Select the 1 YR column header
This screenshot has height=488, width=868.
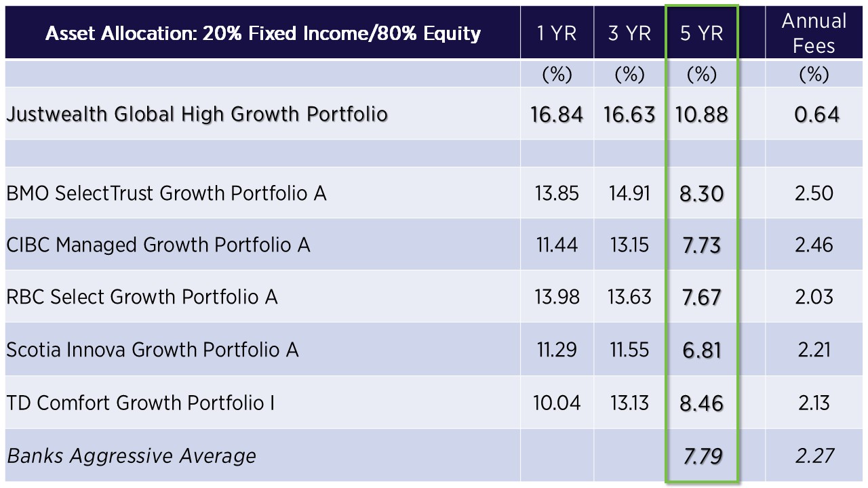point(557,33)
